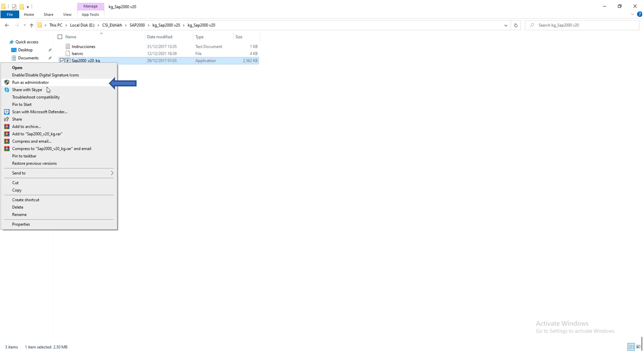Click the Quick access star icon

(12, 42)
